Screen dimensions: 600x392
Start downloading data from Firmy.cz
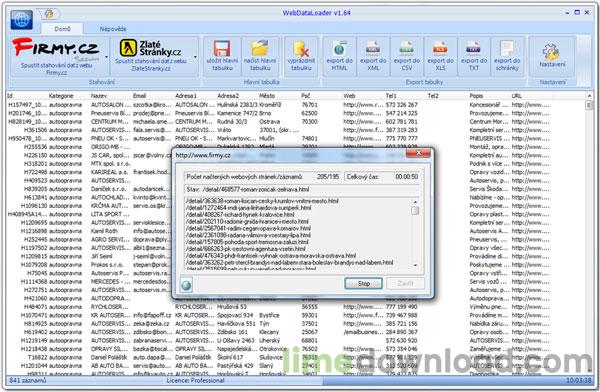pos(56,56)
